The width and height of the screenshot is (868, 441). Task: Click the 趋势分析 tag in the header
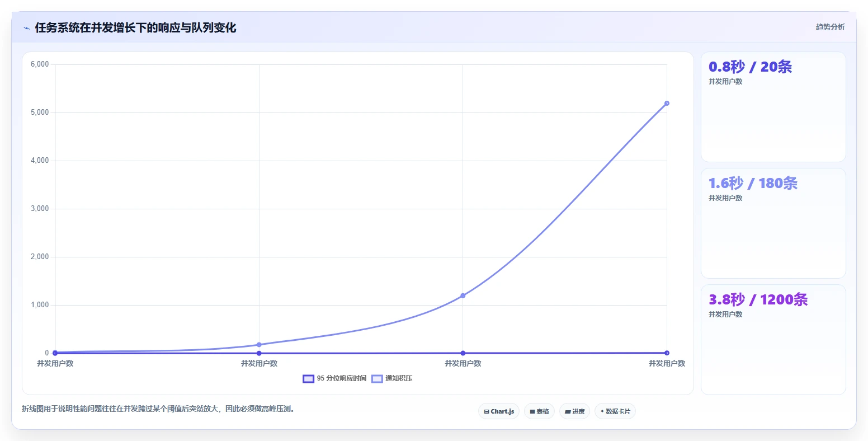point(830,27)
